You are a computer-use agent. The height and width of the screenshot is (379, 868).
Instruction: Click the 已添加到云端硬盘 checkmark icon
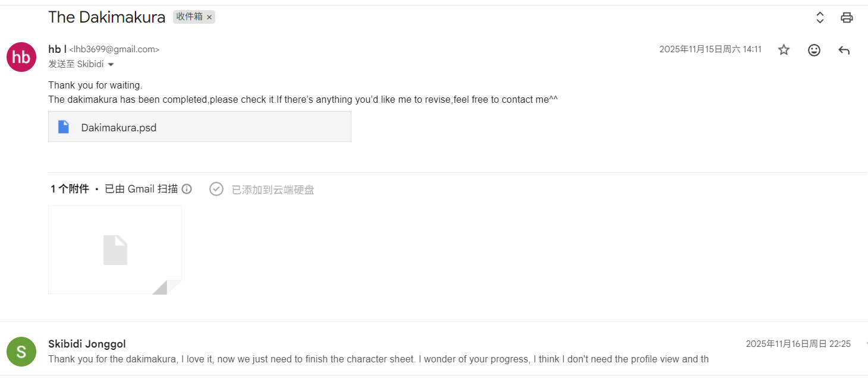[216, 189]
